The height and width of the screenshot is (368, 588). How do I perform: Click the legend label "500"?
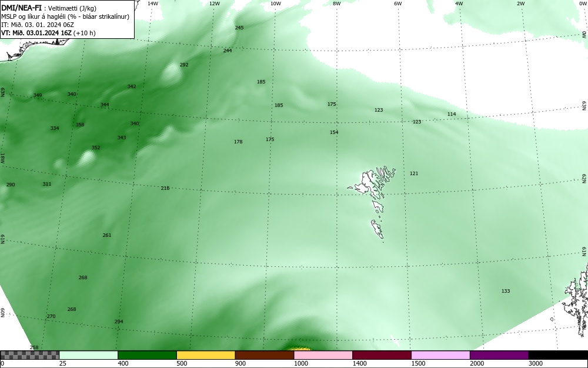[x=182, y=363]
